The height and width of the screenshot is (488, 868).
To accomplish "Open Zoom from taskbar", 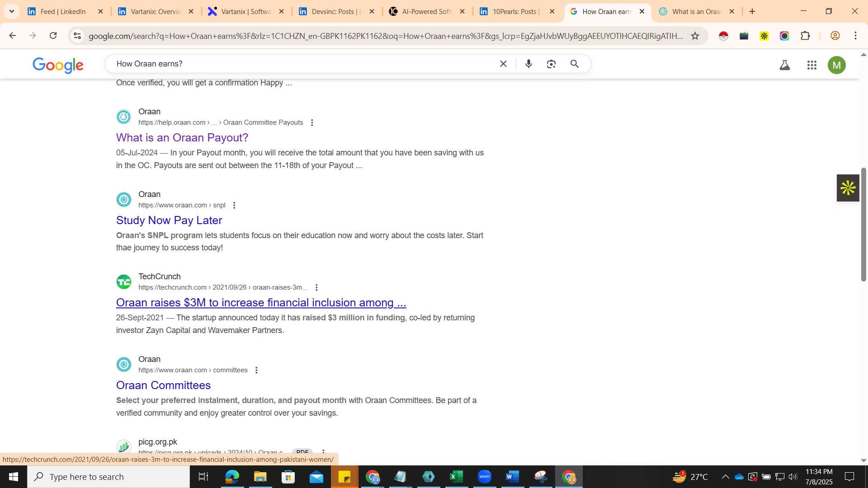I will tap(484, 477).
